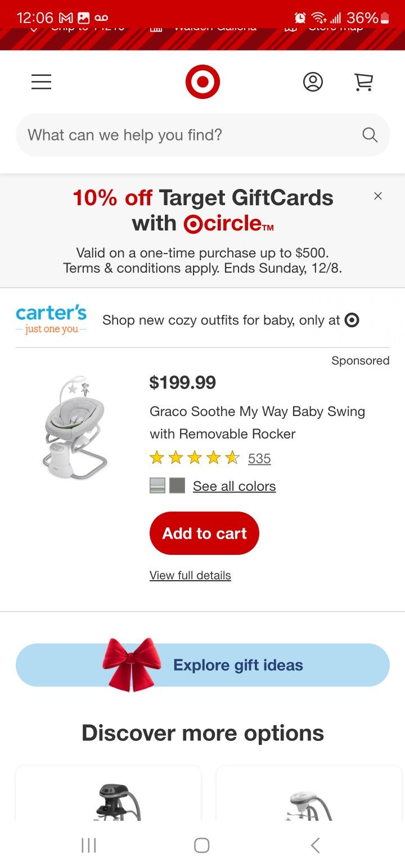Open View full details link

(x=190, y=575)
